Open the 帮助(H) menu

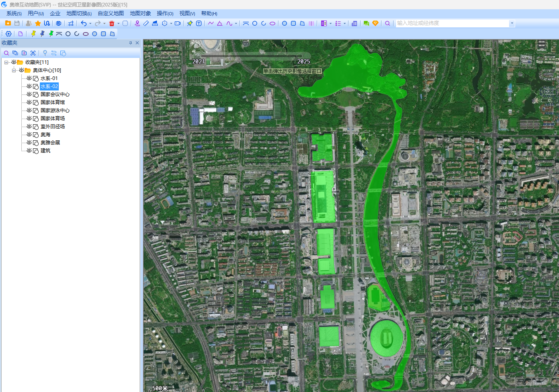pos(209,14)
